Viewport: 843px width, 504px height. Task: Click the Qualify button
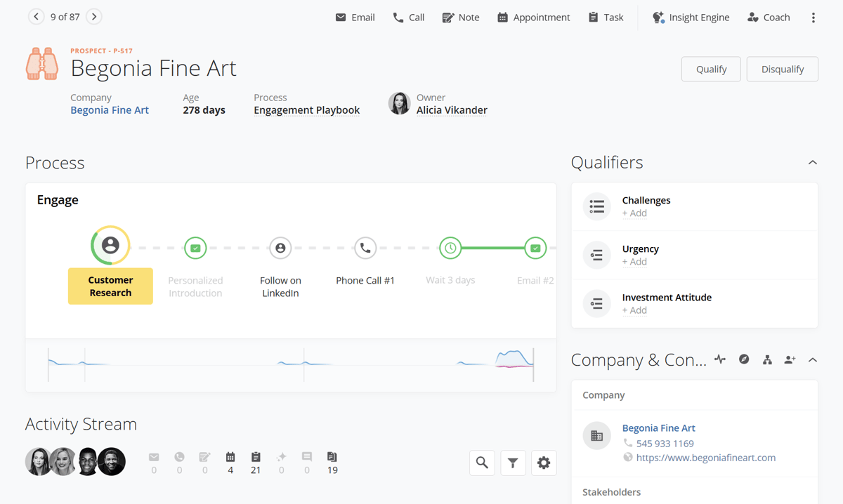(711, 69)
